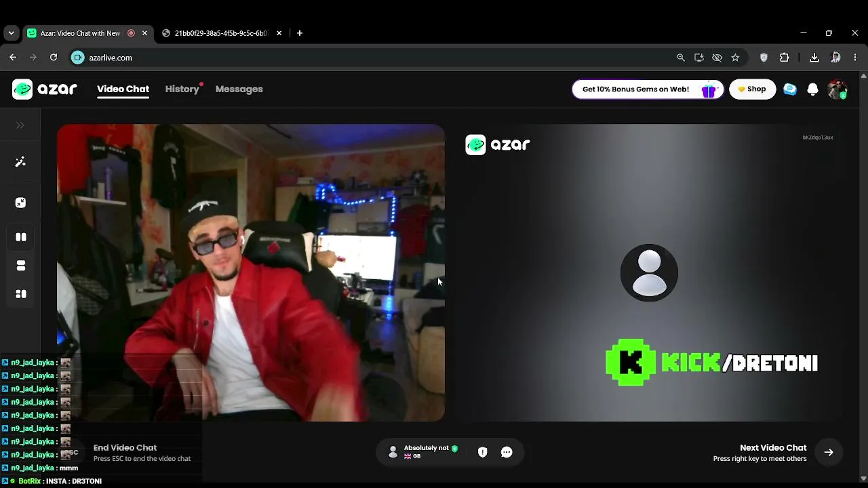This screenshot has height=488, width=868.
Task: Bookmark this page with the star
Action: click(x=735, y=58)
